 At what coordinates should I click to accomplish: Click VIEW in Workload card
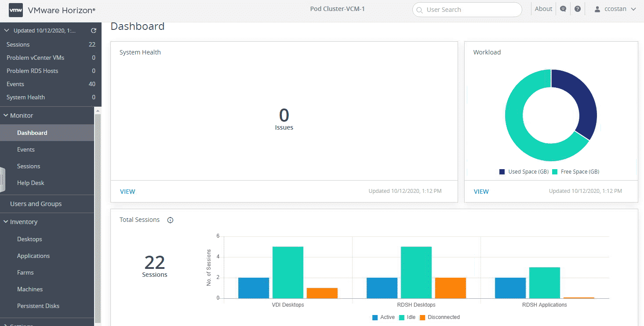[x=481, y=192]
